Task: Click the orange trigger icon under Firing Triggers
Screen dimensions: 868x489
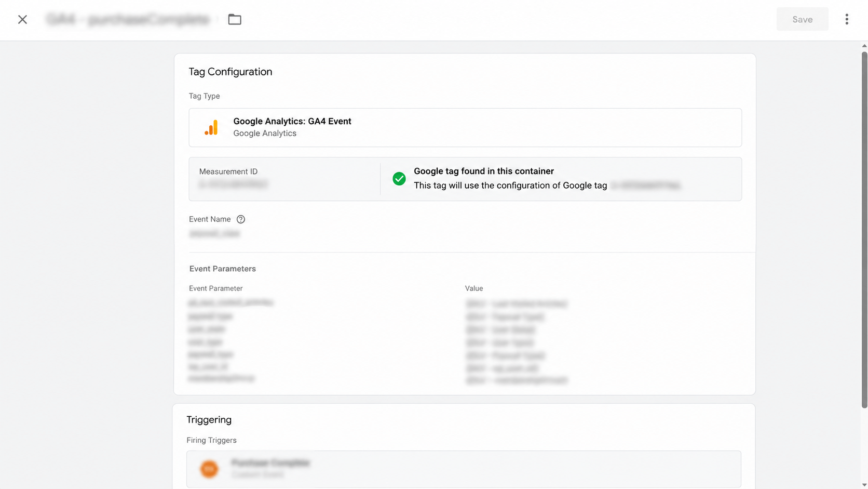Action: point(209,469)
